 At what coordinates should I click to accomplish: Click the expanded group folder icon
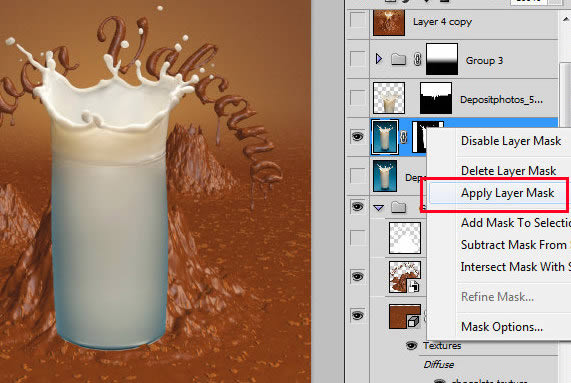click(398, 208)
